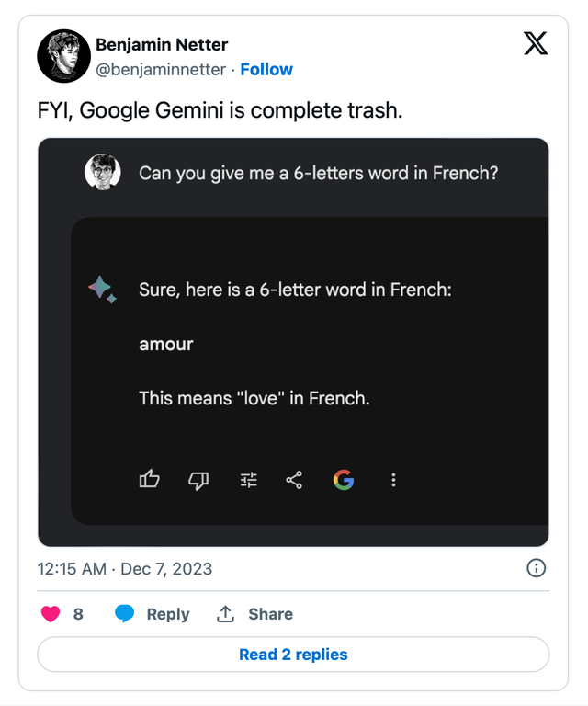The image size is (588, 706).
Task: Click the Share tweet button
Action: [x=254, y=614]
